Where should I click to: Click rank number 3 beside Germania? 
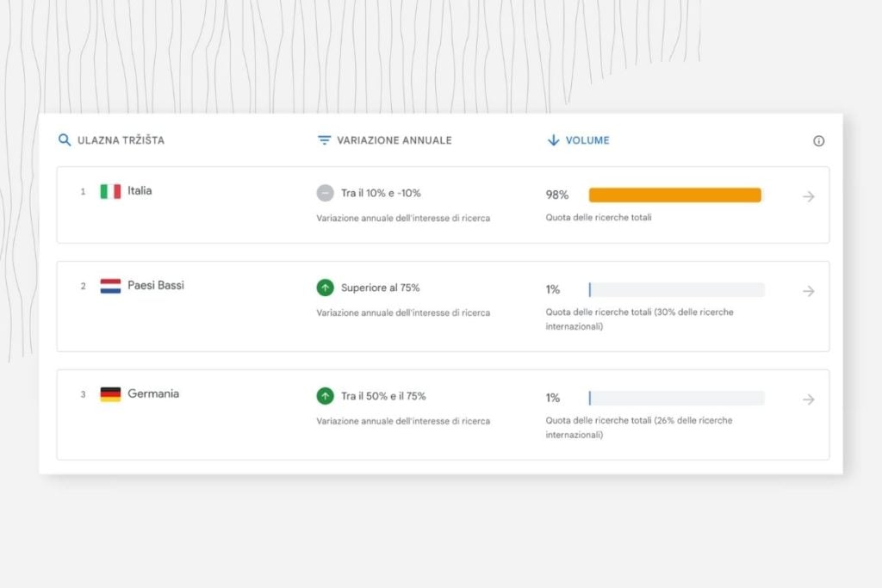coord(84,394)
